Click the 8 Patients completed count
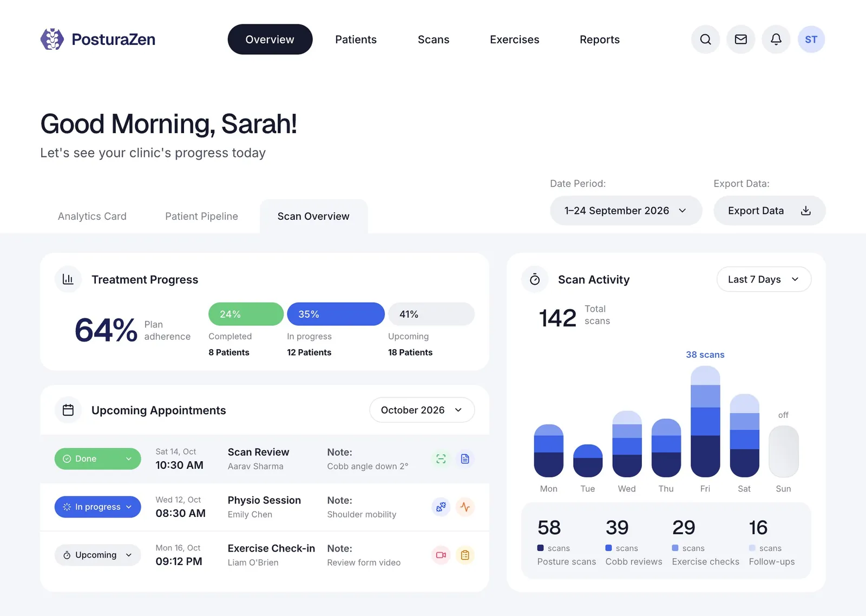This screenshot has width=866, height=616. (x=229, y=352)
